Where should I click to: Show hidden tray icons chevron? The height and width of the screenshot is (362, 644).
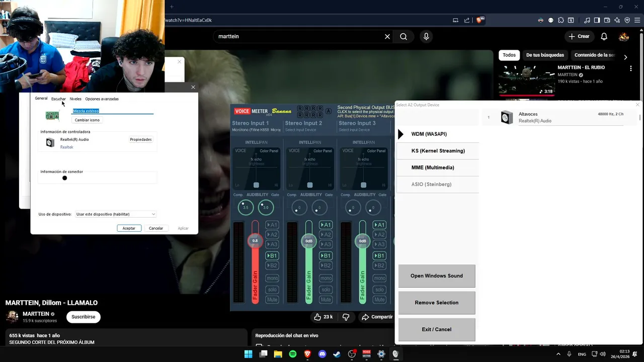[x=558, y=354]
